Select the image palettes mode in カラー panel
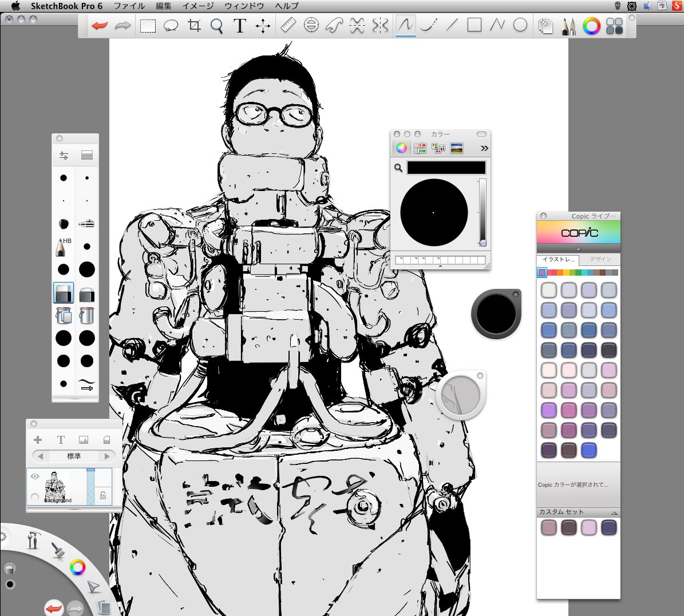This screenshot has width=684, height=616. pyautogui.click(x=456, y=148)
